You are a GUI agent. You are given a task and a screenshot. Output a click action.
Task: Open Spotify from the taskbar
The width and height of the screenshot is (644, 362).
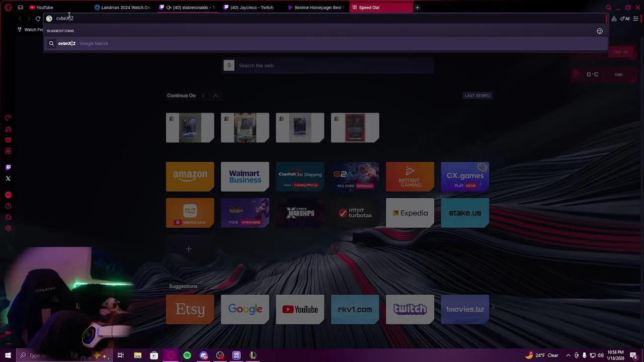click(x=187, y=355)
